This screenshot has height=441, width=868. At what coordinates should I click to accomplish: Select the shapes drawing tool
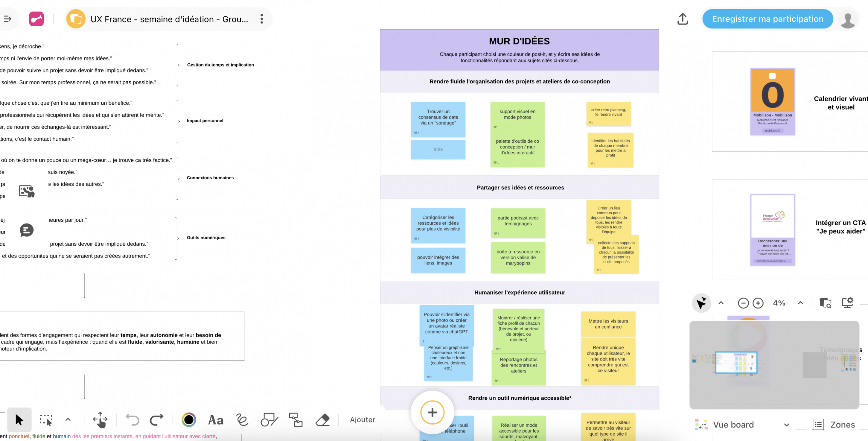pyautogui.click(x=269, y=420)
